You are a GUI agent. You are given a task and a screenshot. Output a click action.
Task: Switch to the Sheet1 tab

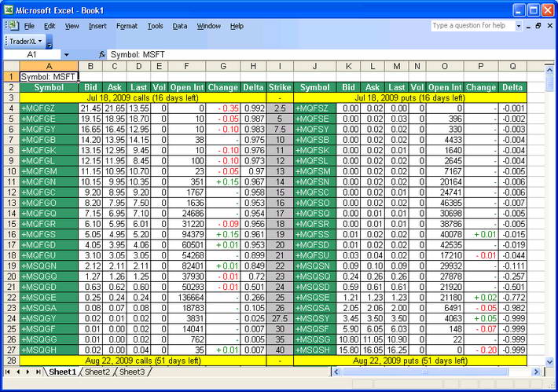pos(62,372)
